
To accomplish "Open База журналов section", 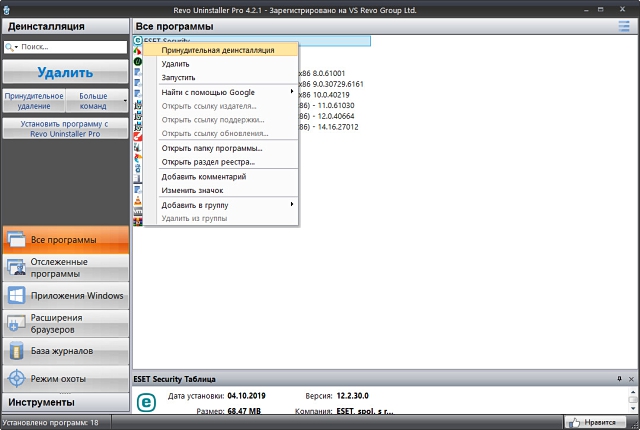I will (66, 351).
